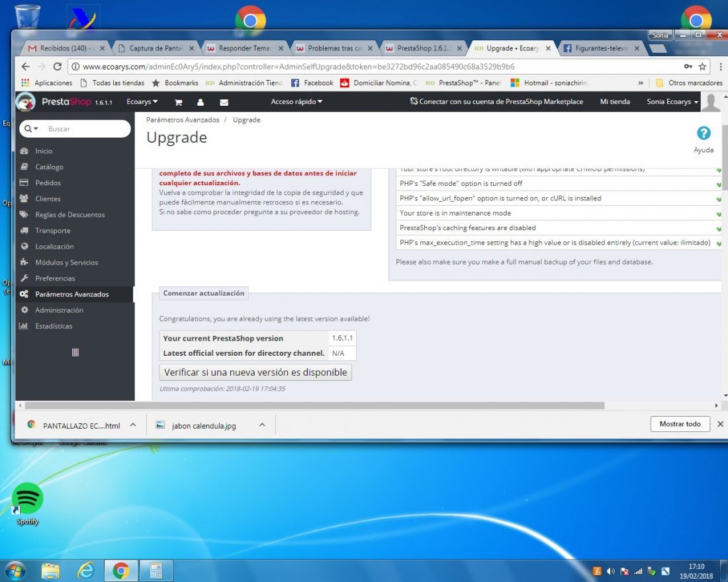Open the Mi tienda link

(x=615, y=102)
